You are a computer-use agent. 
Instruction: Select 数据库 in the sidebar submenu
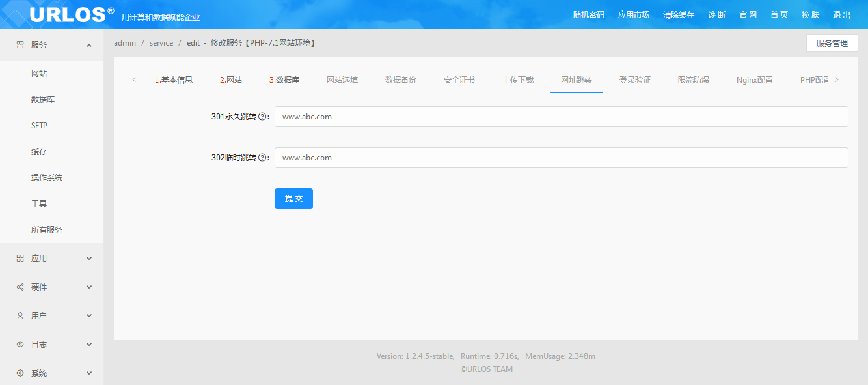43,100
